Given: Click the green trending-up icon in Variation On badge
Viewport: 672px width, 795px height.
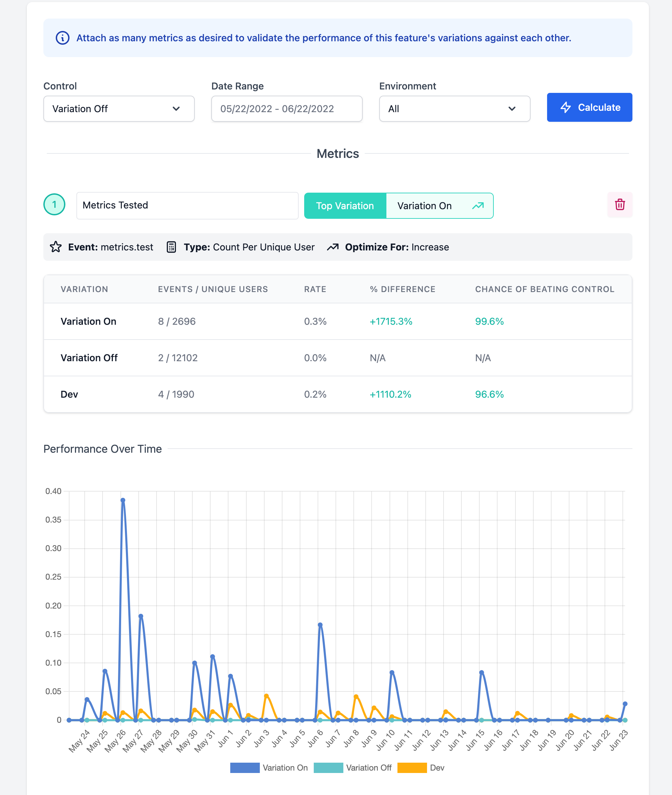Looking at the screenshot, I should click(x=478, y=206).
